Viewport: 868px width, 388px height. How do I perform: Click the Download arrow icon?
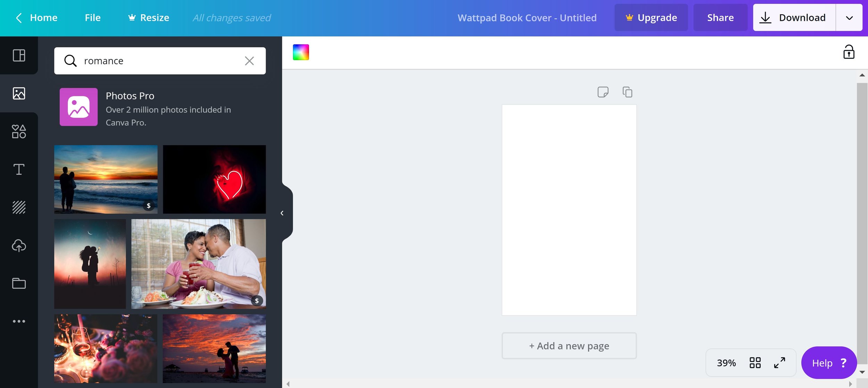(765, 18)
